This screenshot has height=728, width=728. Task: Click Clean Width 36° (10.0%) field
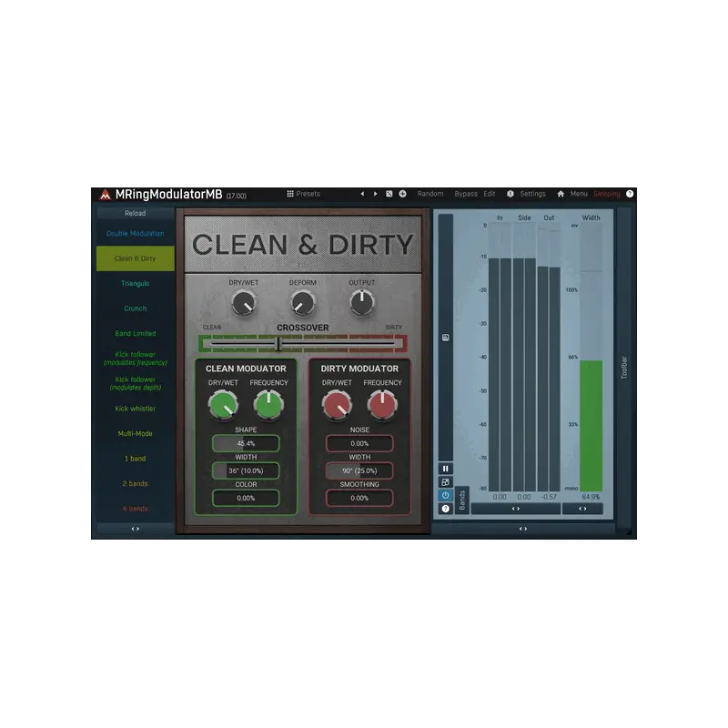coord(246,470)
